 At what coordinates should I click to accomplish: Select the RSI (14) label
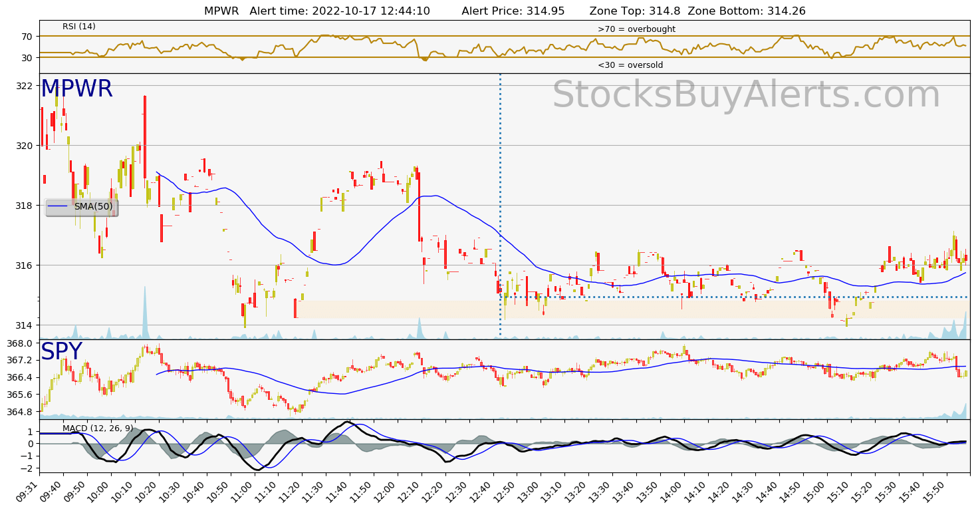click(79, 27)
